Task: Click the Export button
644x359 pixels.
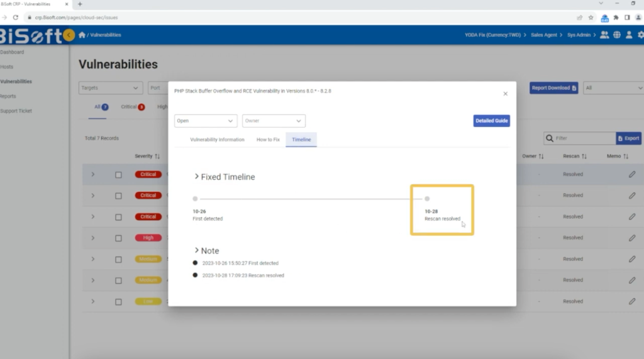Action: (628, 138)
